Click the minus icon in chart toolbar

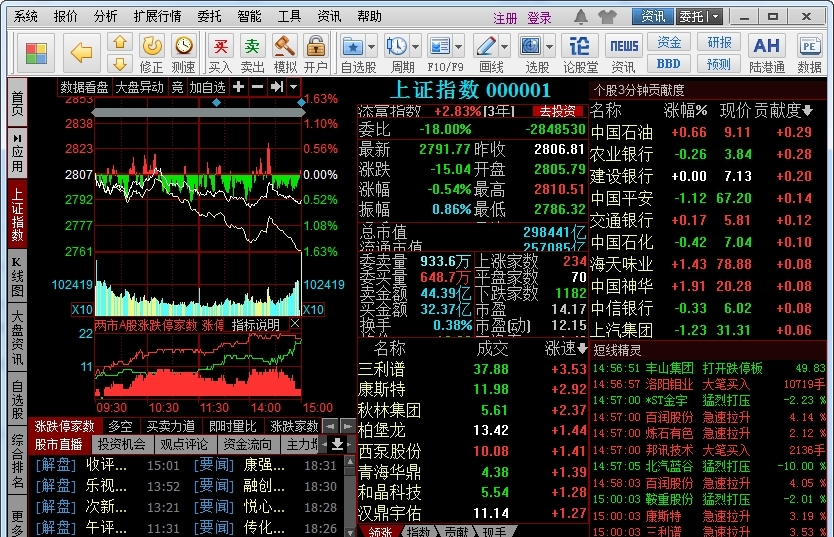[257, 87]
